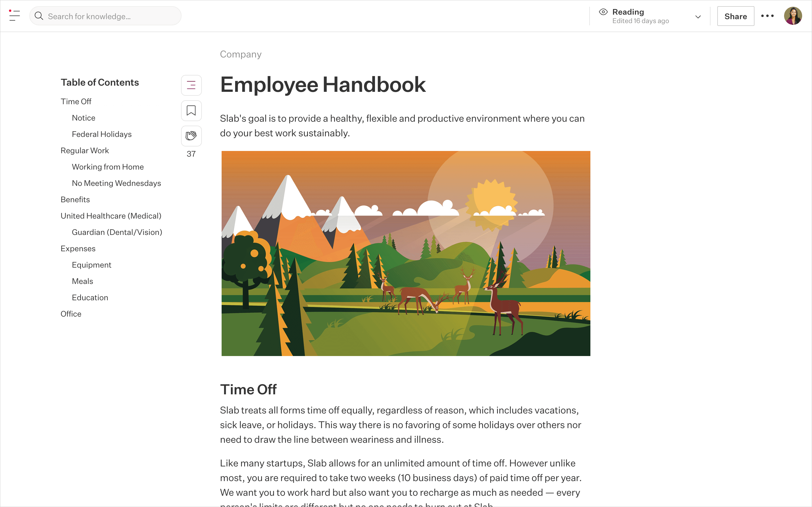Click the eye icon next to Reading
This screenshot has width=812, height=507.
coord(603,12)
